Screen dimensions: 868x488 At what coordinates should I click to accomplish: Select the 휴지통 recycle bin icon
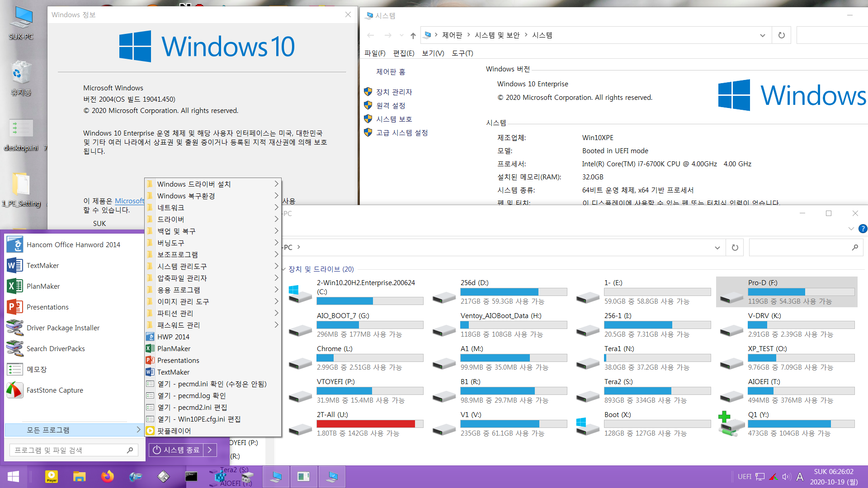(x=21, y=78)
